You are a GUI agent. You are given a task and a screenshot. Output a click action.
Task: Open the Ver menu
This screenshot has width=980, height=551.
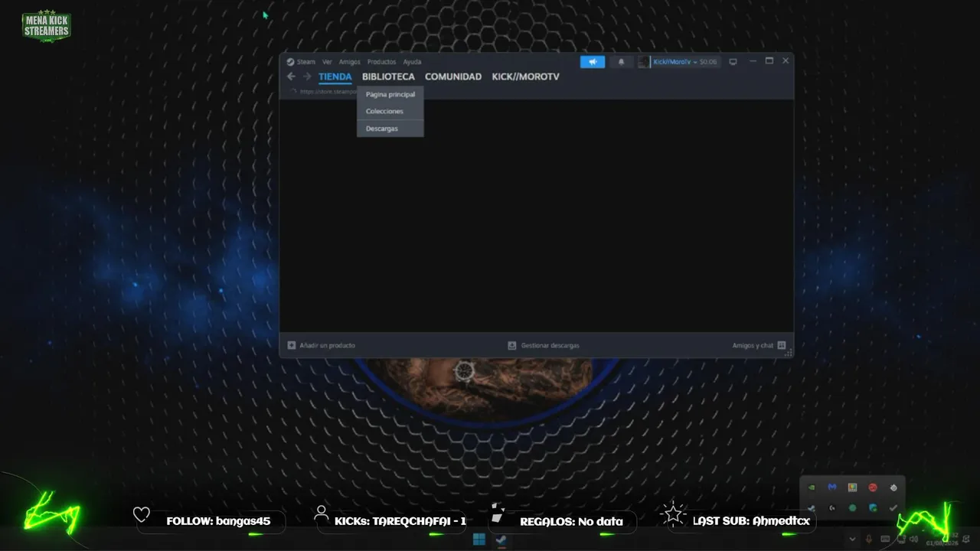[x=327, y=62]
